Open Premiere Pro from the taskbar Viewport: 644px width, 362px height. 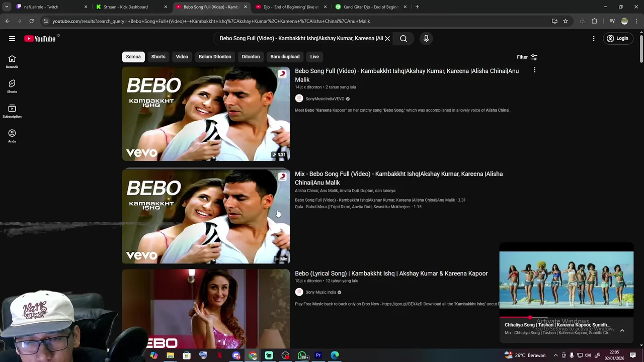(318, 355)
